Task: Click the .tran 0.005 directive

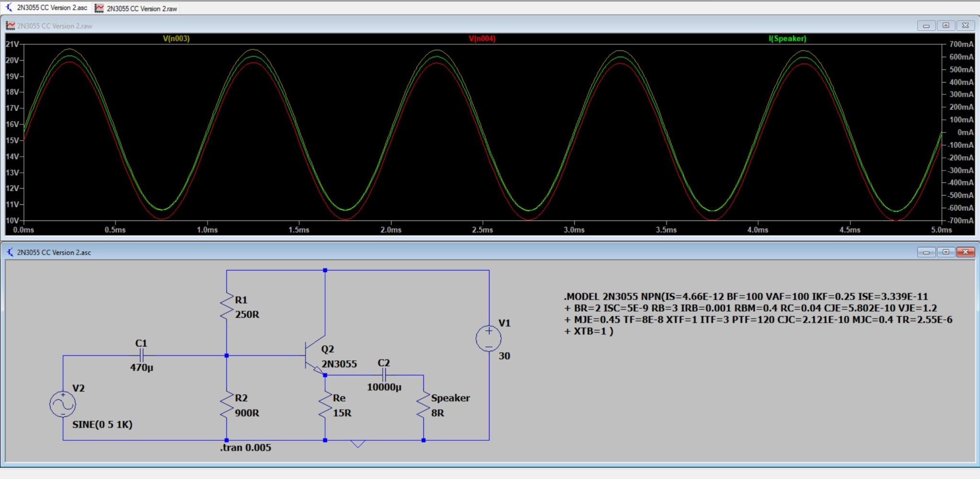Action: click(245, 447)
